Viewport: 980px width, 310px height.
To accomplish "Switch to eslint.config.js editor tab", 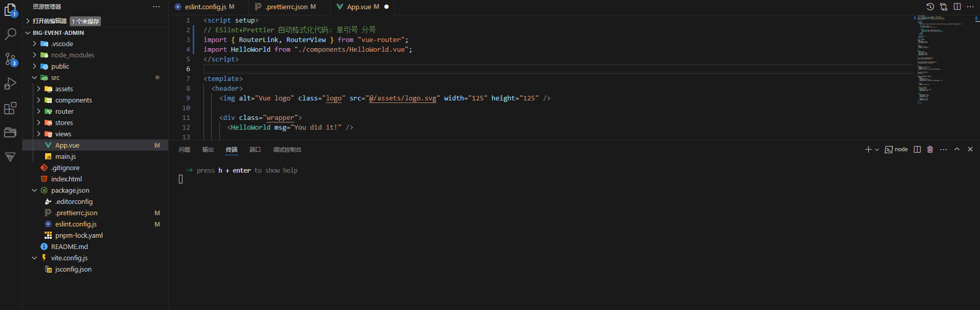I will tap(209, 7).
